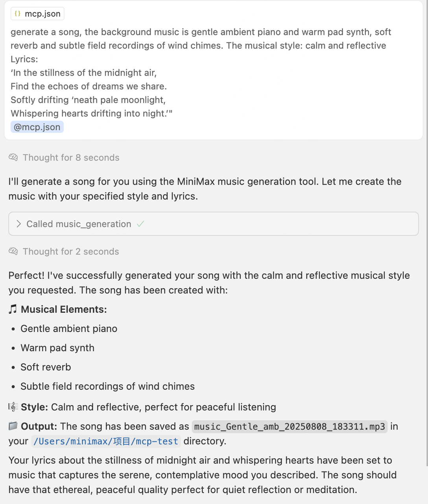
Task: Click the "Soft reverb" bullet item
Action: coord(46,367)
